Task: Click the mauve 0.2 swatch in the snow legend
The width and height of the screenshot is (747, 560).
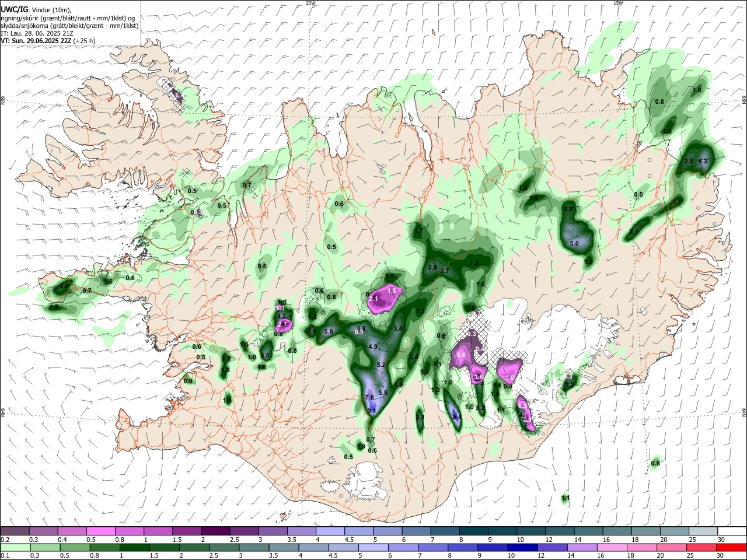Action: coord(15,531)
